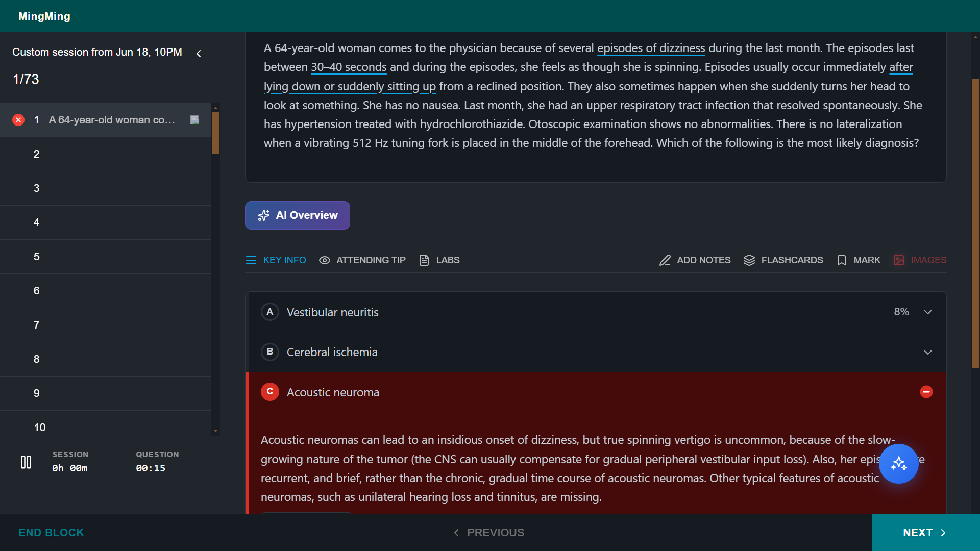
Task: Click the image thumbnail icon beside question 1
Action: tap(194, 120)
